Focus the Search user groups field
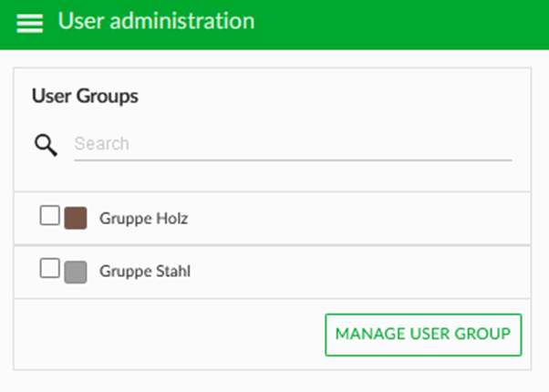The height and width of the screenshot is (392, 549). pyautogui.click(x=293, y=144)
